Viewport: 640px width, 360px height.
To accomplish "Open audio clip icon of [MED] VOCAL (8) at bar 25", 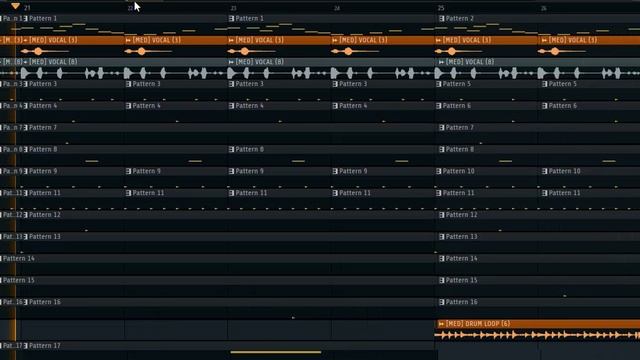I will coord(441,62).
